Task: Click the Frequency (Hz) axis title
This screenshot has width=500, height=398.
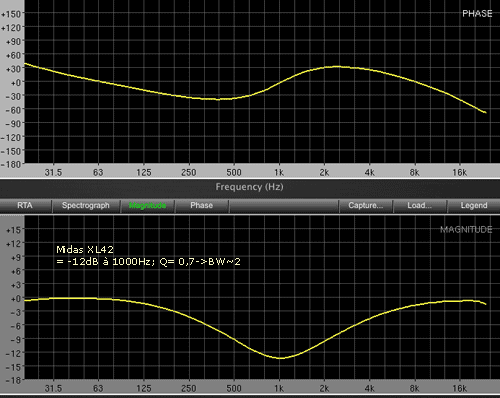Action: pos(249,187)
